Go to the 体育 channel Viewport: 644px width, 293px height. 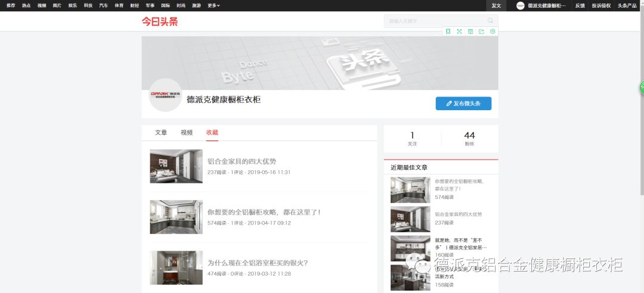(x=119, y=6)
